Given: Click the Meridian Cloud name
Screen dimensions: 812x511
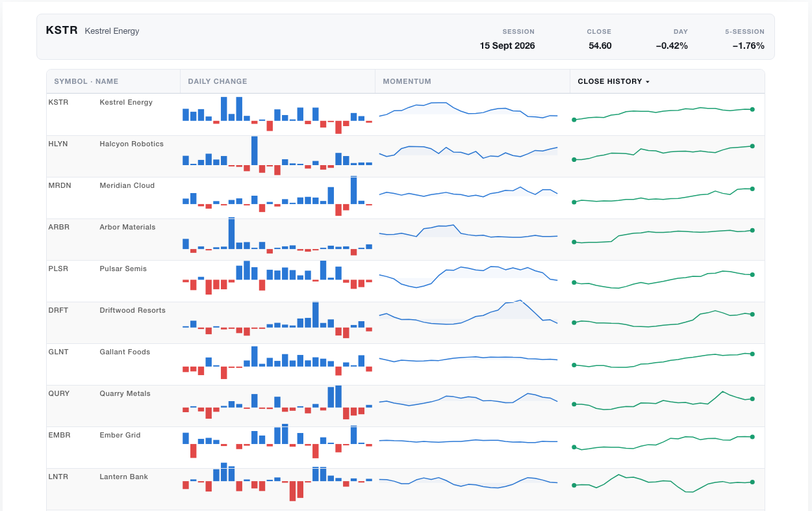Looking at the screenshot, I should click(127, 185).
